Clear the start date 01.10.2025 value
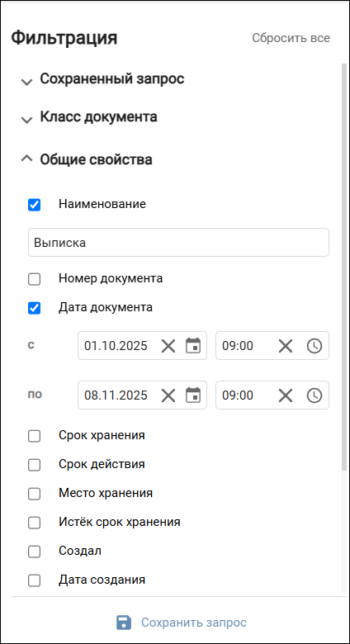The image size is (350, 644). [168, 346]
